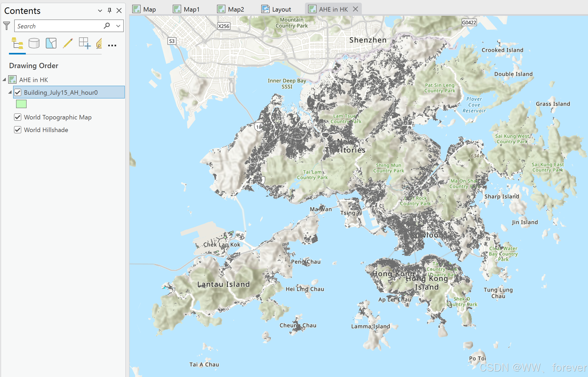Image resolution: width=588 pixels, height=377 pixels.
Task: Click the green building layer symbol swatch
Action: click(x=21, y=104)
